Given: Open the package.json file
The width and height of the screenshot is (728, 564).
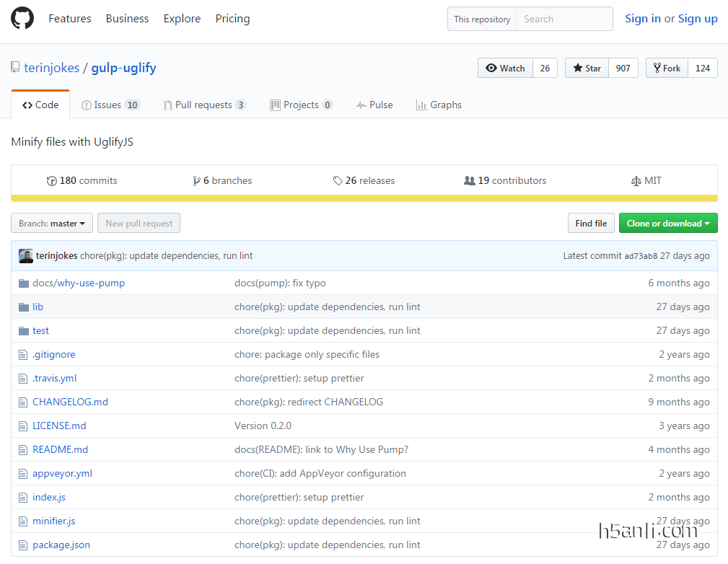Looking at the screenshot, I should click(61, 545).
